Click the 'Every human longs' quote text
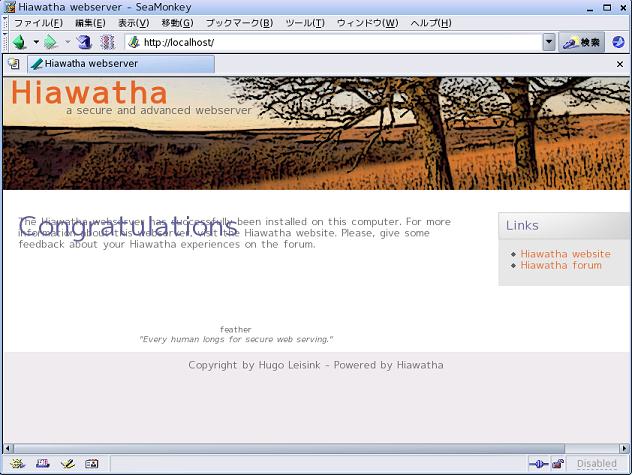This screenshot has height=475, width=632. [x=236, y=340]
